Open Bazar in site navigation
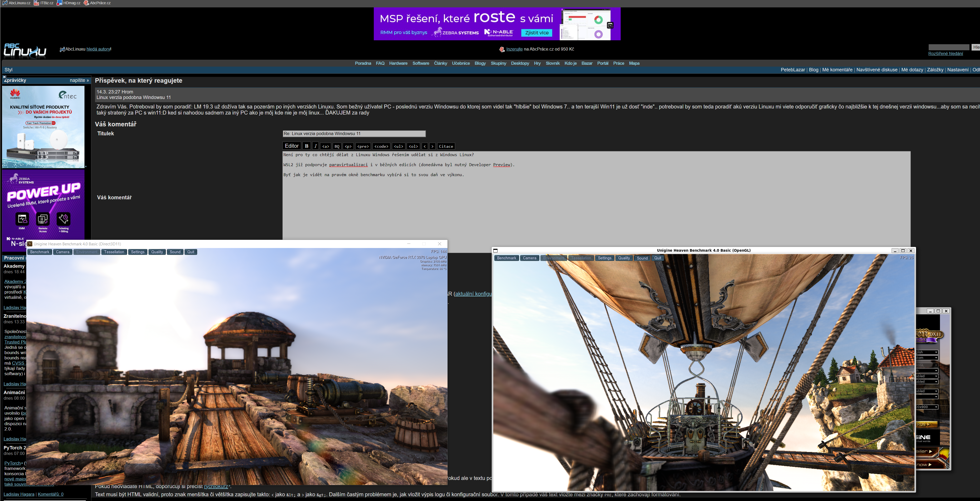 [x=587, y=63]
